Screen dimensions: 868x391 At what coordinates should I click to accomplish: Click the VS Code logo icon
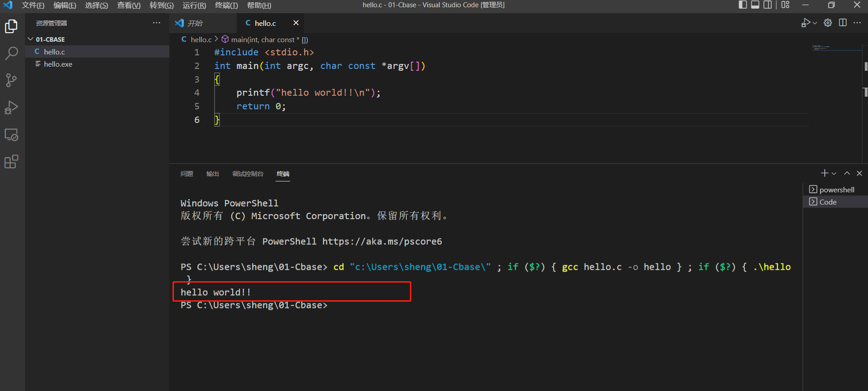tap(8, 5)
